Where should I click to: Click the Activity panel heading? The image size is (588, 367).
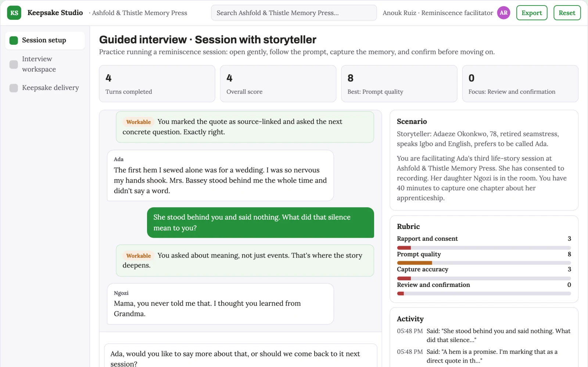point(410,319)
